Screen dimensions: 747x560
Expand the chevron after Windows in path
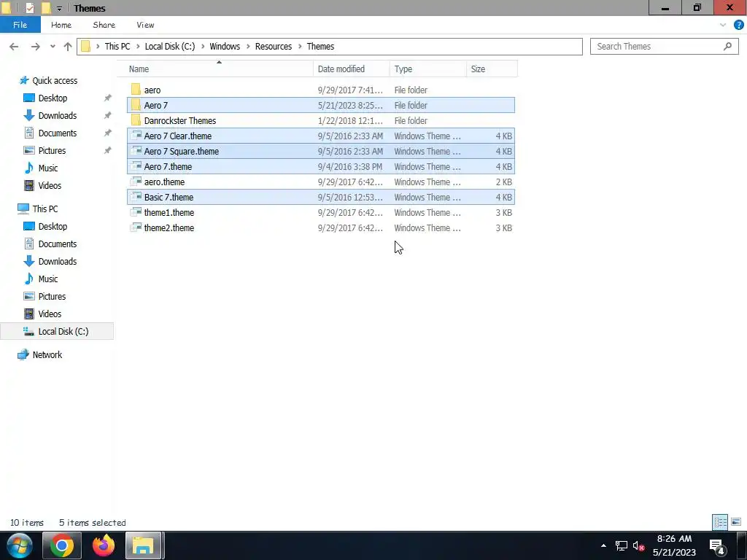click(248, 46)
